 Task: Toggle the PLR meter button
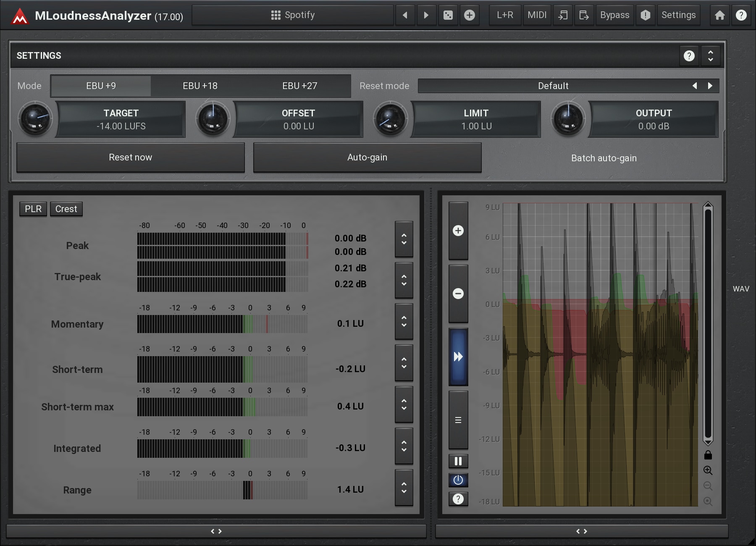click(x=33, y=209)
